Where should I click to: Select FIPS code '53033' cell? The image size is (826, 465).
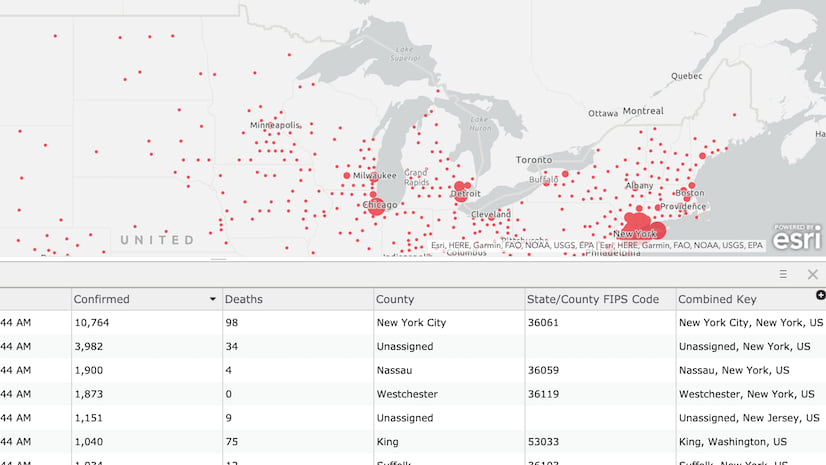600,441
